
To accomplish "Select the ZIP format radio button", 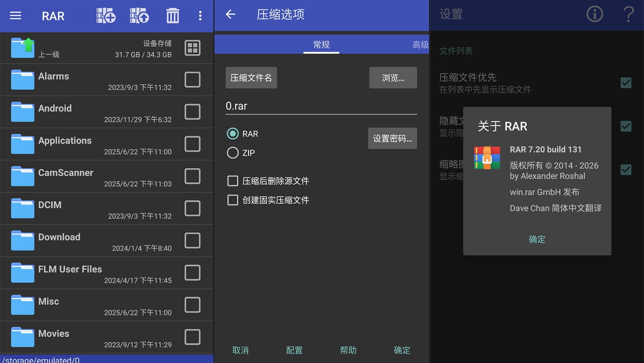I will [x=233, y=153].
